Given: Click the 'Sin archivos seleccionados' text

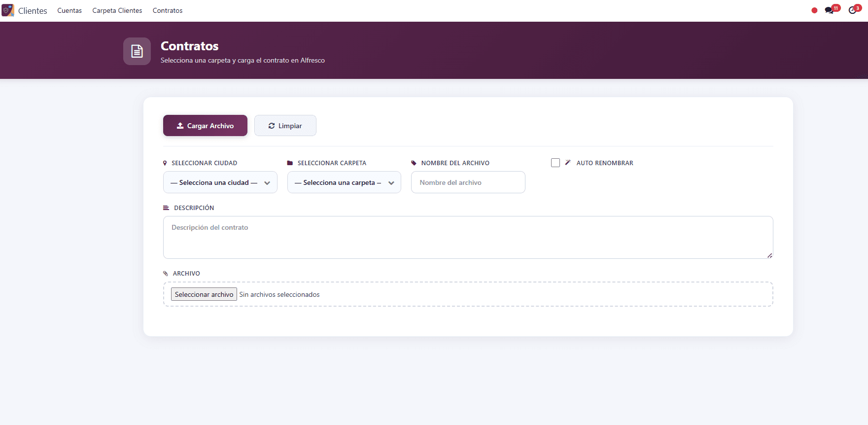Looking at the screenshot, I should click(279, 294).
